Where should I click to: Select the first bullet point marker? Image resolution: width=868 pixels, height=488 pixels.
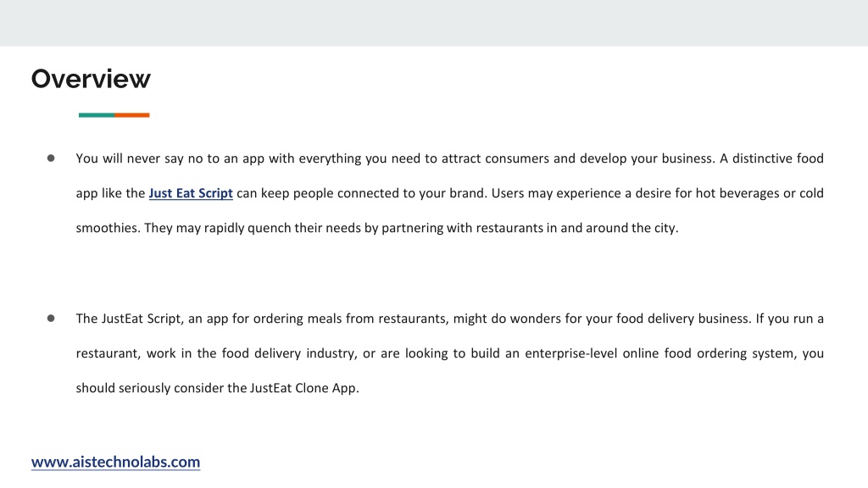pos(51,158)
